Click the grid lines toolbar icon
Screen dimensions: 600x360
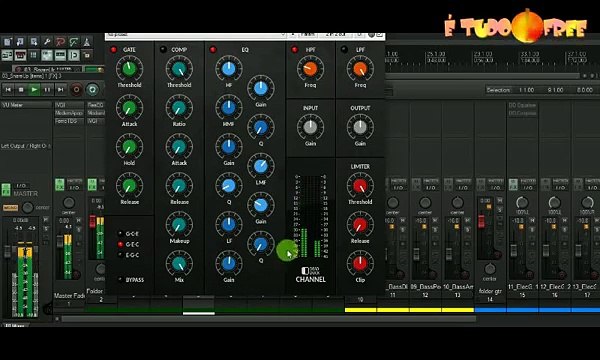coord(34,55)
